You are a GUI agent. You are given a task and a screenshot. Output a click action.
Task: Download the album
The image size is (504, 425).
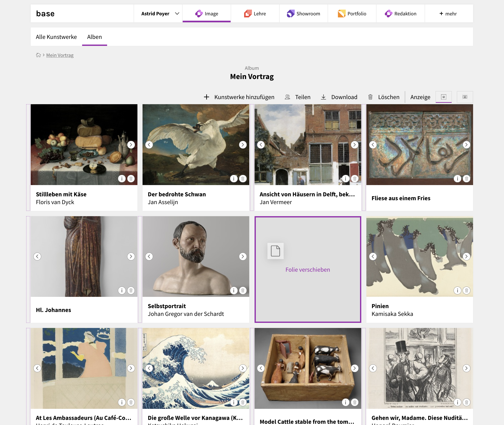339,97
